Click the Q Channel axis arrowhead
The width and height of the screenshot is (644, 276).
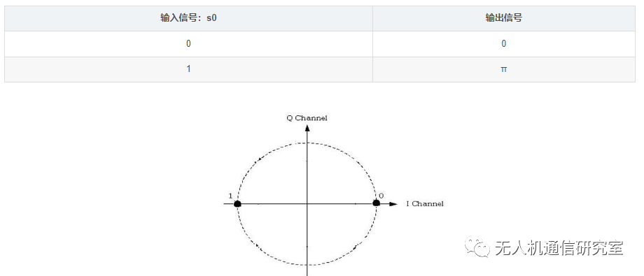(x=307, y=128)
